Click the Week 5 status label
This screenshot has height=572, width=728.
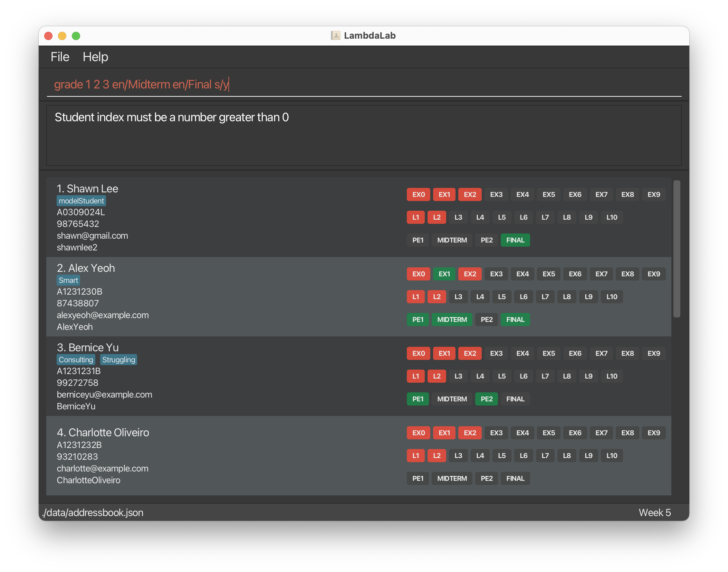point(654,512)
